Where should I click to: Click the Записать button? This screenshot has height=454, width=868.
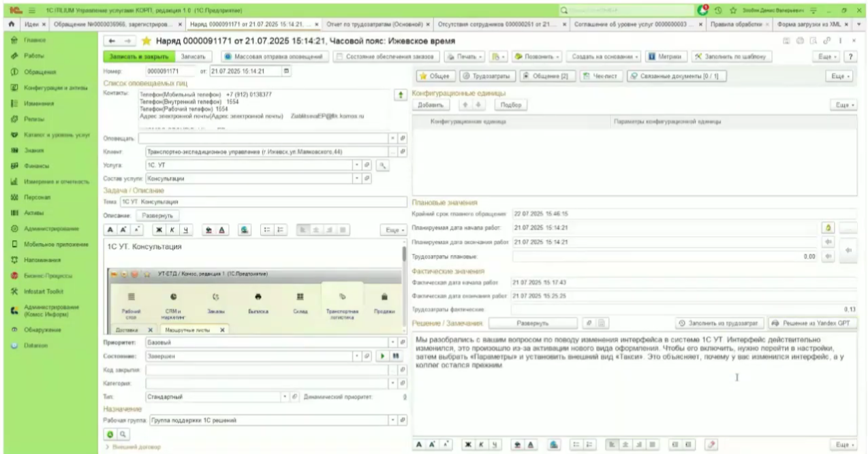click(195, 56)
